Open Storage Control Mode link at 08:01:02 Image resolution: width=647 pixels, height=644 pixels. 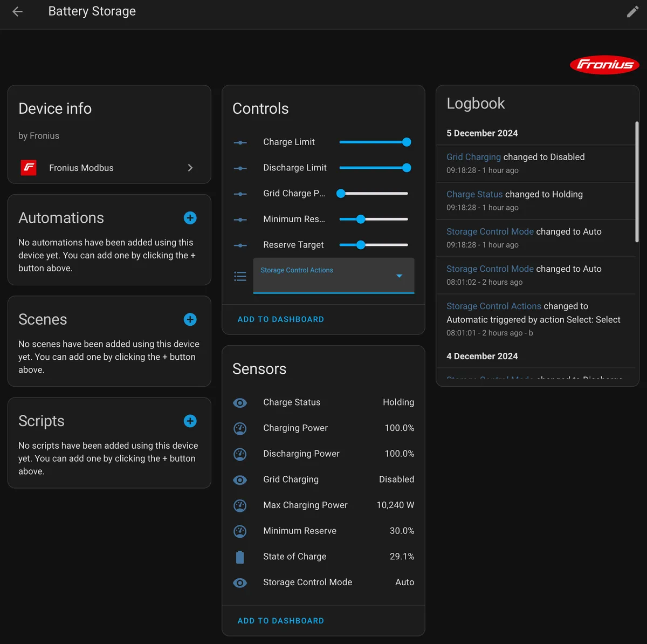click(x=490, y=269)
